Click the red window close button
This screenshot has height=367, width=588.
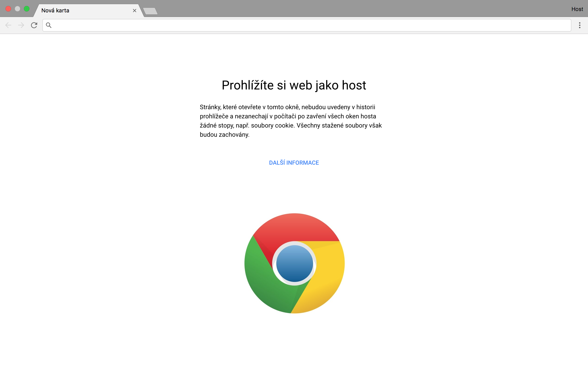tap(8, 9)
